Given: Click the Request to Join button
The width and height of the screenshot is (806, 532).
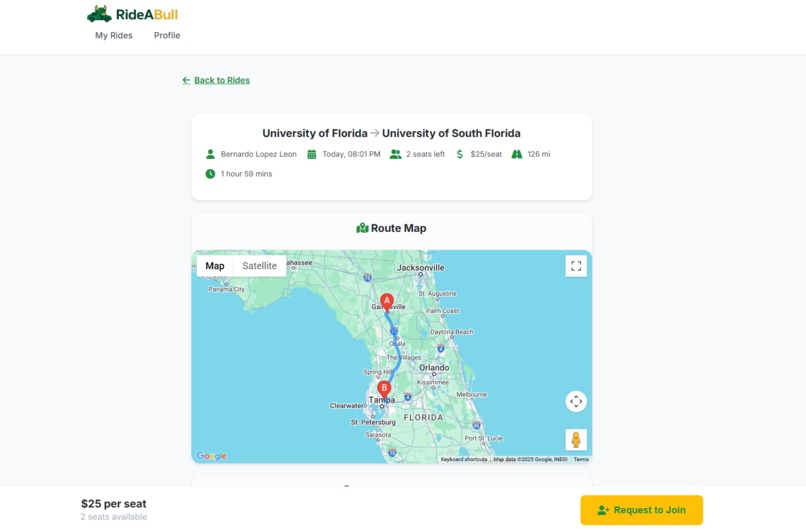Looking at the screenshot, I should [x=642, y=510].
